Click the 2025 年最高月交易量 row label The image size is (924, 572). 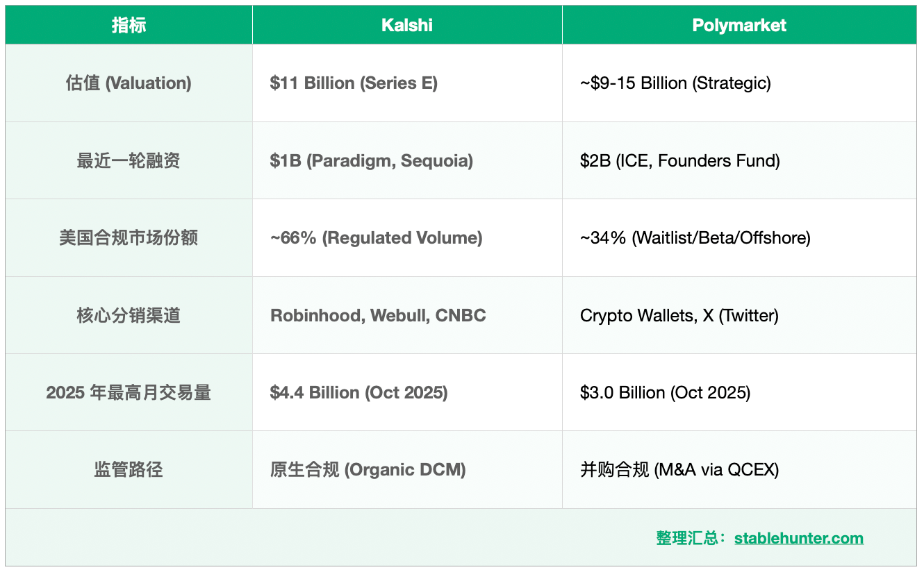[129, 393]
